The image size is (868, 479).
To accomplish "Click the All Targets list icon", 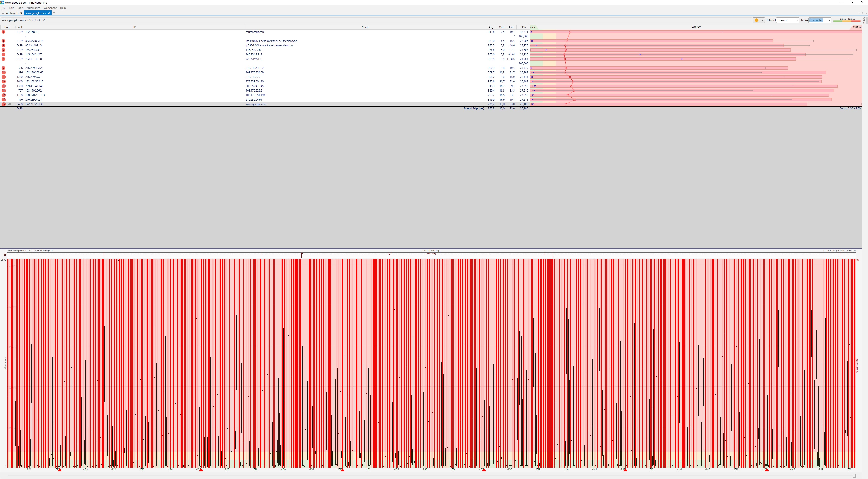I will pyautogui.click(x=3, y=13).
